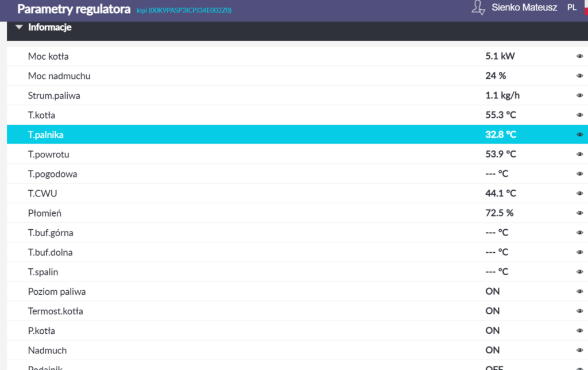Viewport: 588px width, 370px height.
Task: Click the eye icon for T.CWU
Action: click(x=579, y=194)
